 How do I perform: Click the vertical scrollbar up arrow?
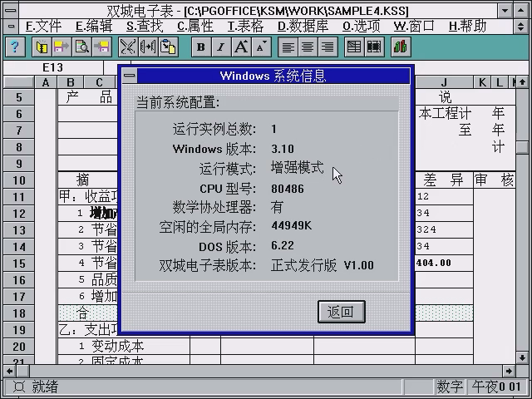[522, 82]
